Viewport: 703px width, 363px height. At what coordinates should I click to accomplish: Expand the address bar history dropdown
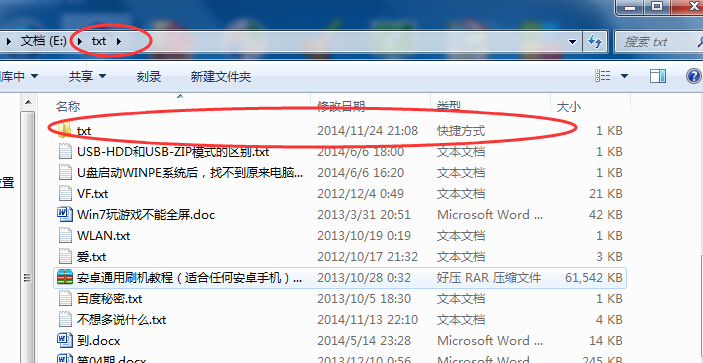[x=572, y=42]
